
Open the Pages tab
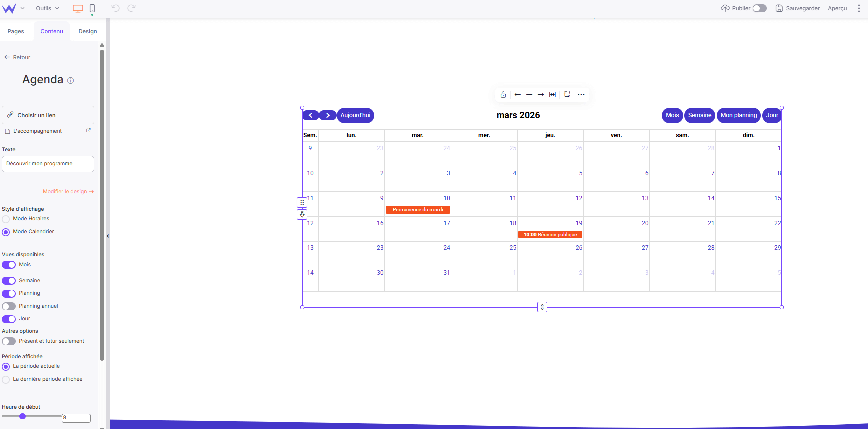[16, 31]
